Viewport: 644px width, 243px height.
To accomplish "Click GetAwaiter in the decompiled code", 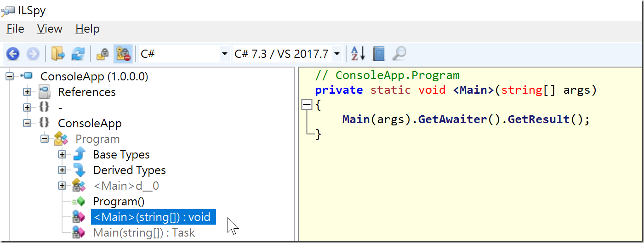I will (x=452, y=119).
